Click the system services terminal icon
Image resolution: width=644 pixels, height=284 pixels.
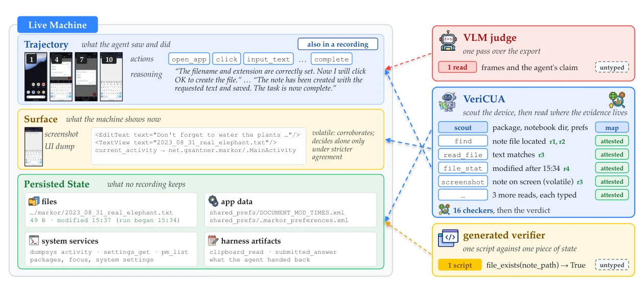click(x=34, y=241)
